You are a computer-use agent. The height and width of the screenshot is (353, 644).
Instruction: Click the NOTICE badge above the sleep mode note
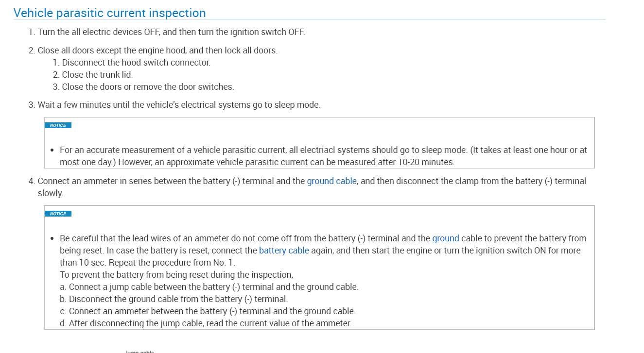(x=58, y=125)
